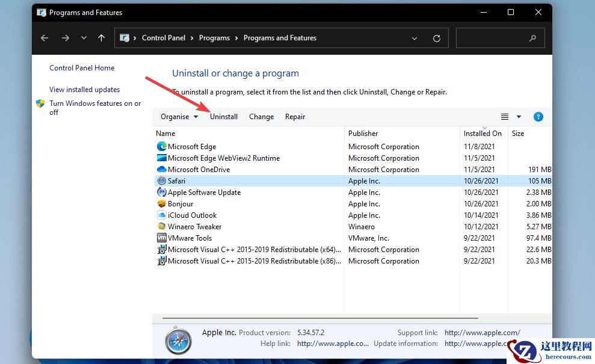The image size is (595, 364).
Task: Click the Safari compass icon in details pane
Action: [x=178, y=341]
